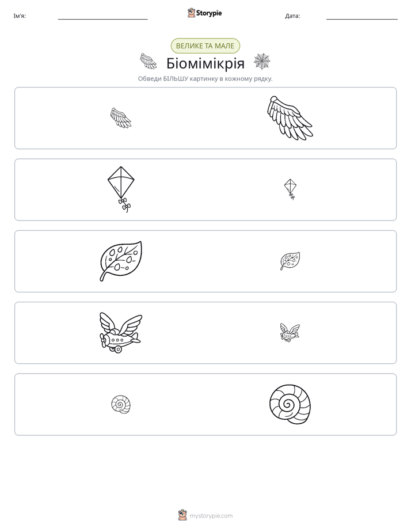Screen dimensions: 411x532
Task: Click the spider web icon beside the title
Action: click(x=262, y=62)
